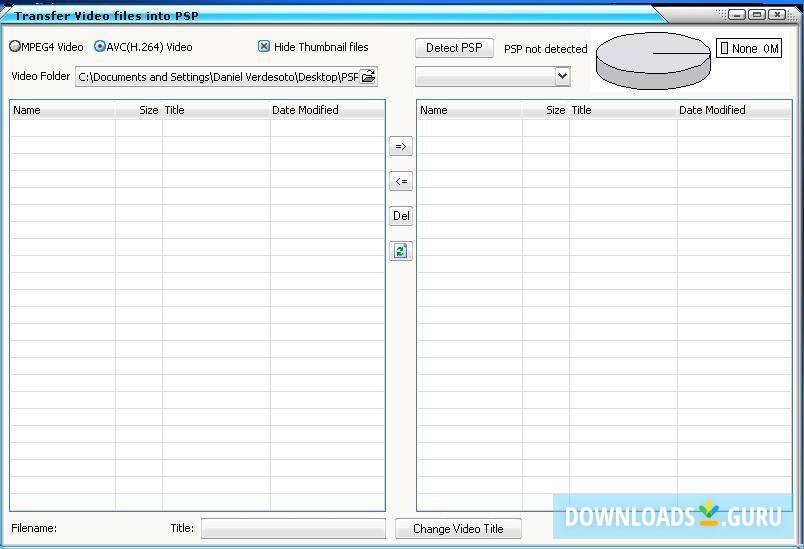The height and width of the screenshot is (549, 804).
Task: Click the transfer from PSP arrow button (<=)
Action: [x=401, y=181]
